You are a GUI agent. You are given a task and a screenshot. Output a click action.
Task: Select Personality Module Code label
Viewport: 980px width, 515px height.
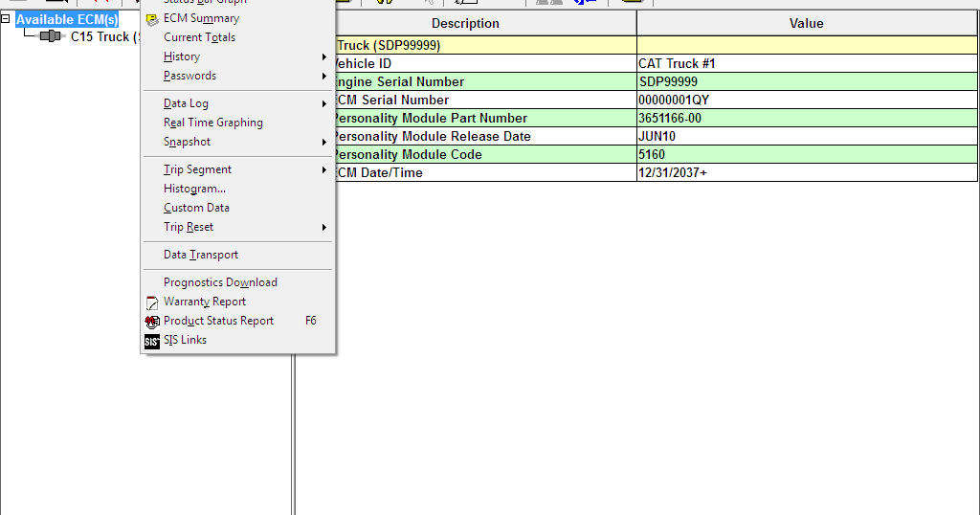click(409, 154)
